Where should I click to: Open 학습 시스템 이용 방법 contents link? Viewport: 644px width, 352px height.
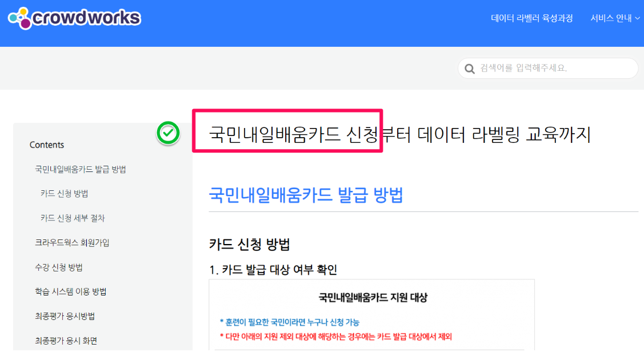coord(71,291)
